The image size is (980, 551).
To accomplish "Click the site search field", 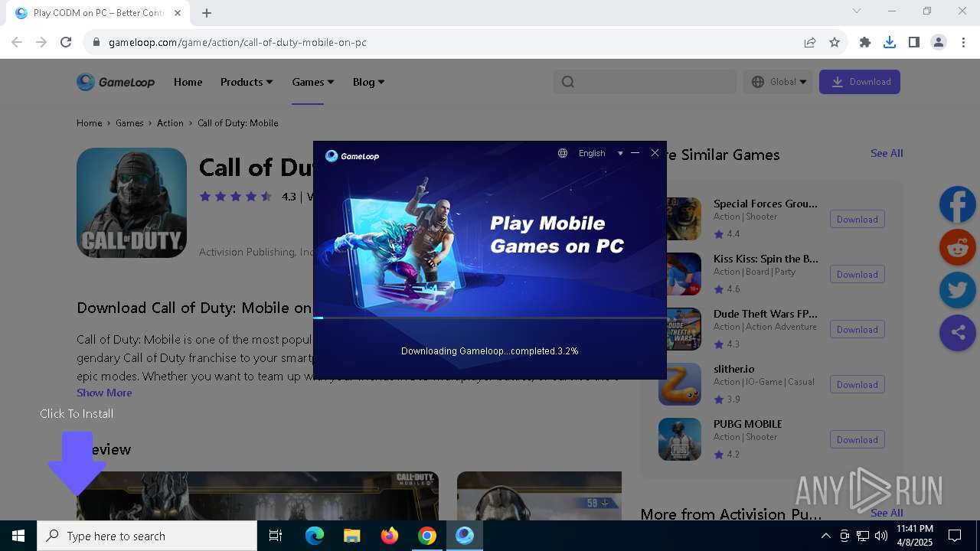I will (x=645, y=82).
